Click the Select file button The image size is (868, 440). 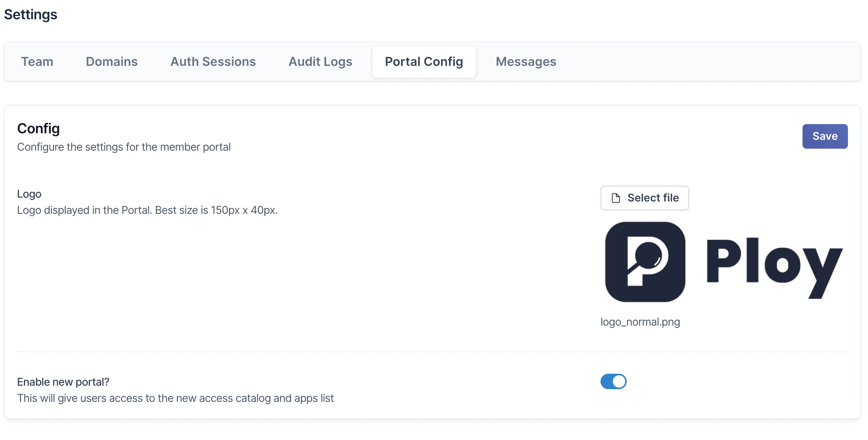click(644, 198)
